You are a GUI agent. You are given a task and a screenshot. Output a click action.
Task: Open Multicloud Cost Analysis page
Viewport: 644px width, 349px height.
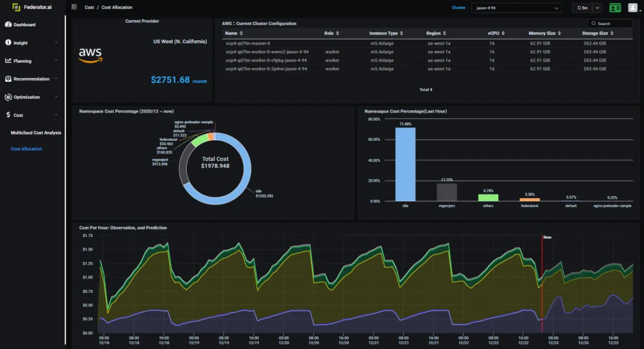tap(36, 133)
